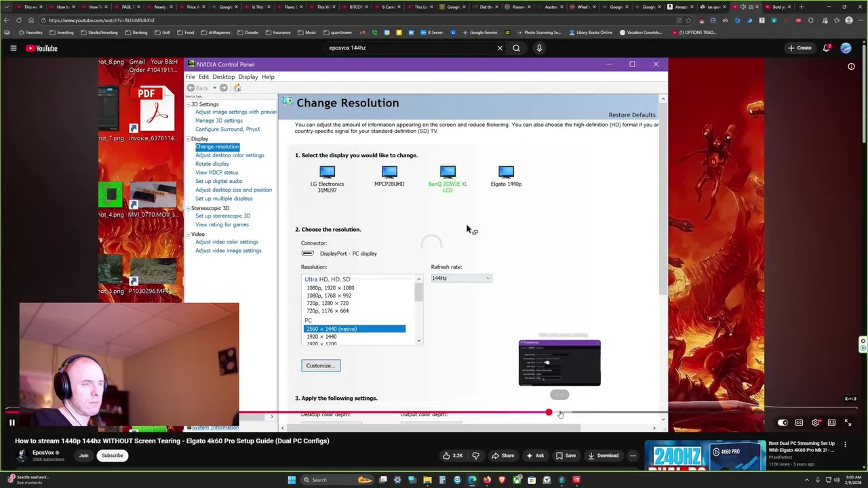Viewport: 868px width, 488px height.
Task: Click the Ask button
Action: click(x=535, y=455)
